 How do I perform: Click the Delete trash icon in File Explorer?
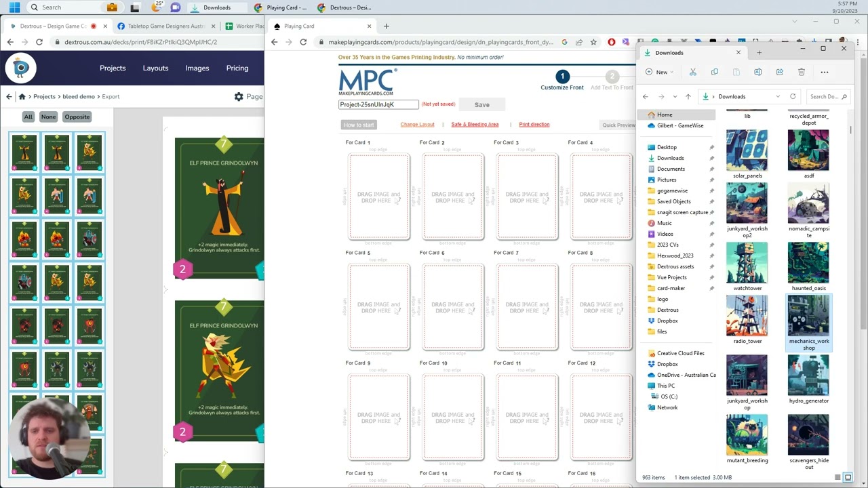(802, 72)
